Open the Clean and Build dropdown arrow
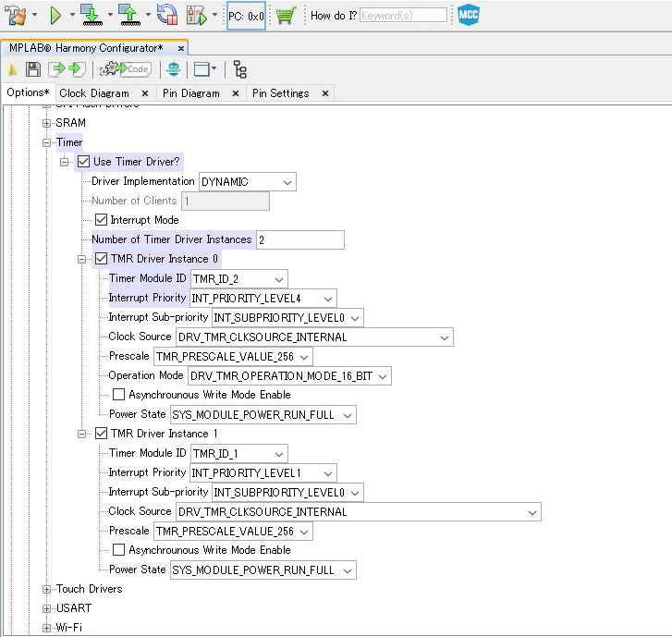This screenshot has height=637, width=672. (x=35, y=16)
